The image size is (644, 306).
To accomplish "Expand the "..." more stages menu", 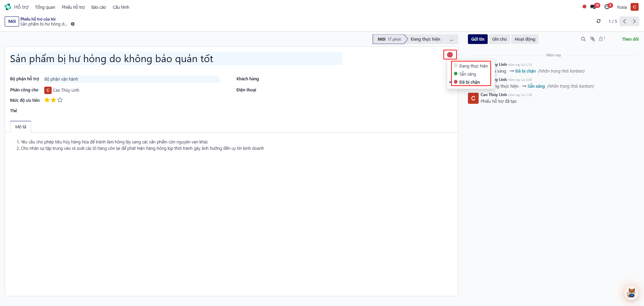I will pos(451,39).
